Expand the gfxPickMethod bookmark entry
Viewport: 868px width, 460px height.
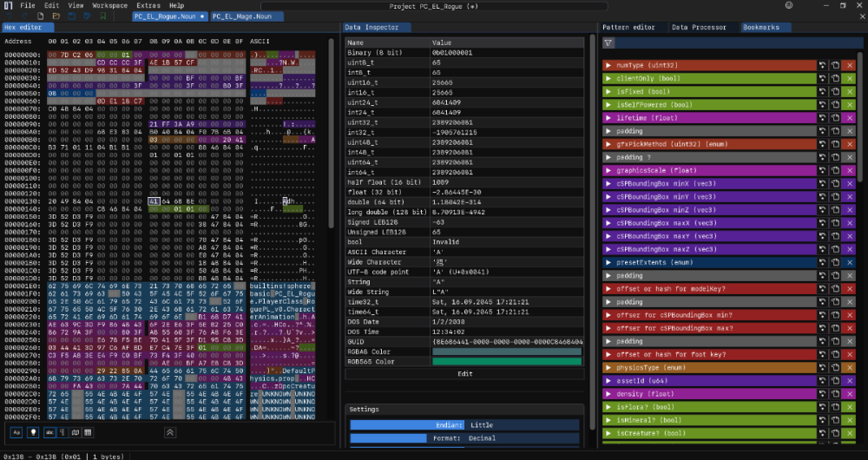[x=609, y=143]
